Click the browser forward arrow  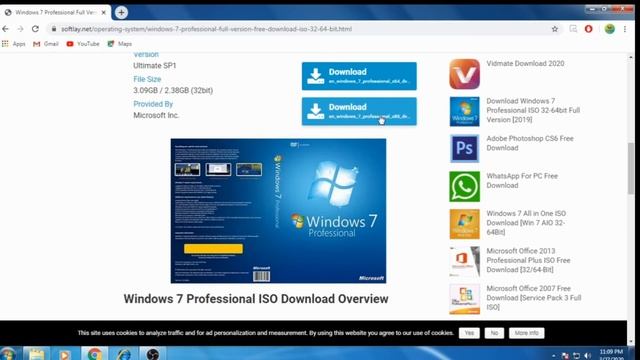click(x=20, y=29)
